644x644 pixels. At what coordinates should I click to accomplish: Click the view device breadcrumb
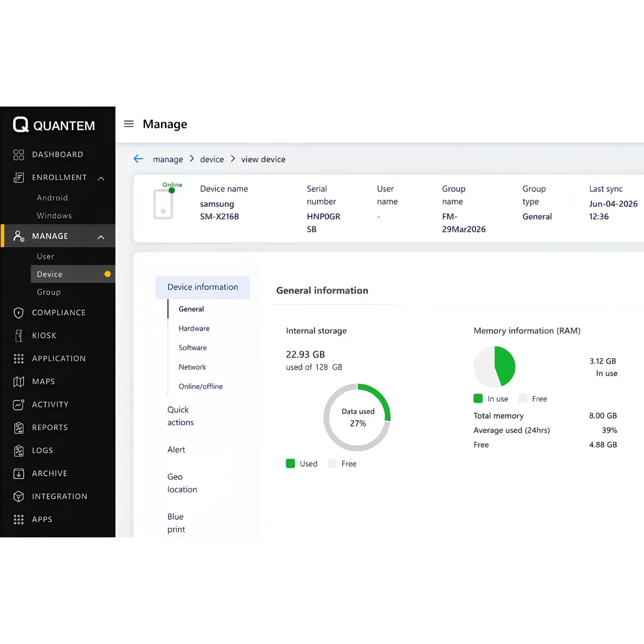(x=264, y=159)
